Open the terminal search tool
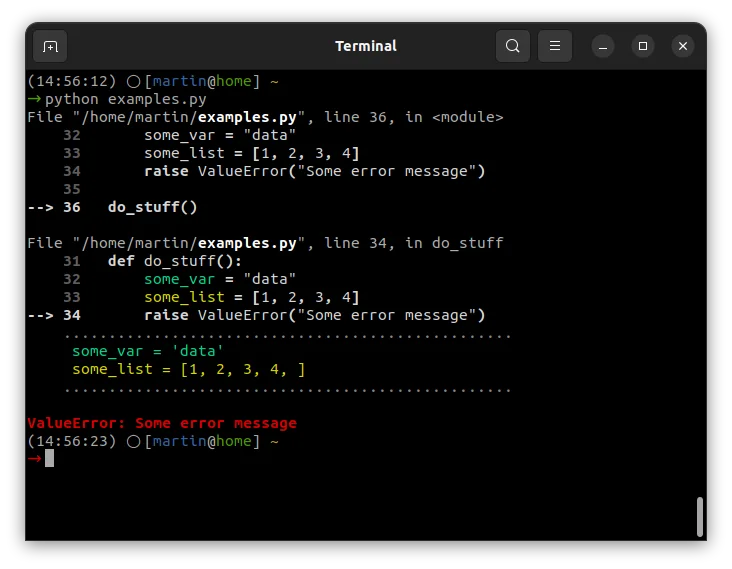Image resolution: width=732 pixels, height=569 pixels. point(513,46)
